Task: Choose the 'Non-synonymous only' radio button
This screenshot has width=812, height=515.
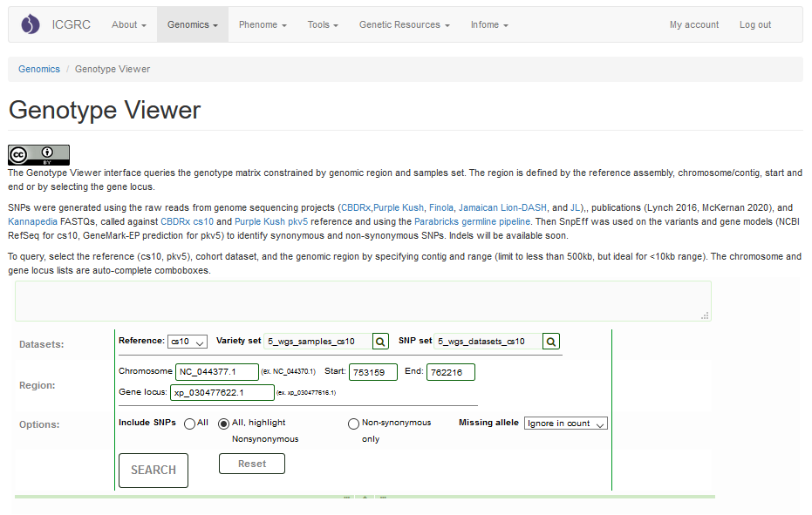Action: click(x=353, y=424)
